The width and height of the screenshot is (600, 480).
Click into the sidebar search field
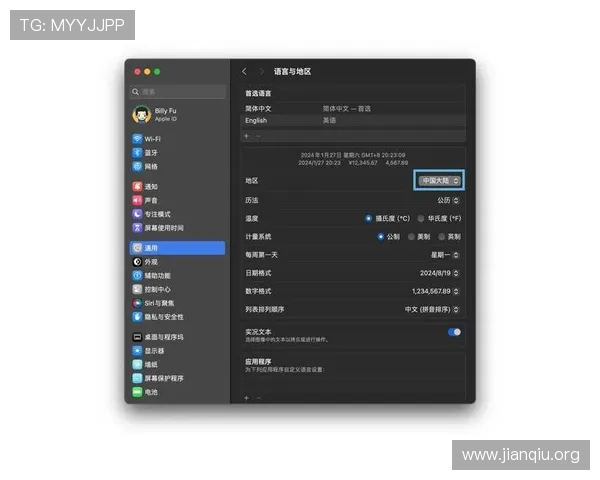coord(178,92)
